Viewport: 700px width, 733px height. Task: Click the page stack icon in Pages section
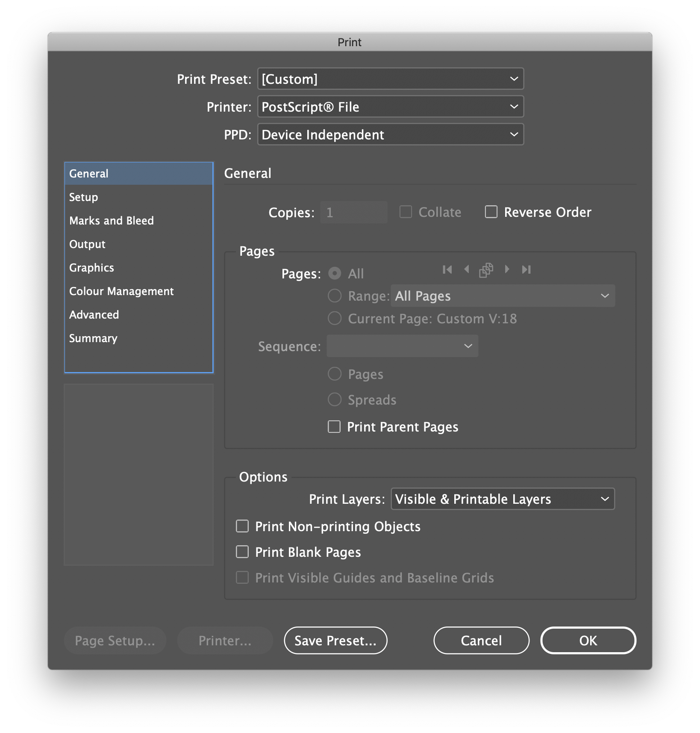(x=486, y=269)
